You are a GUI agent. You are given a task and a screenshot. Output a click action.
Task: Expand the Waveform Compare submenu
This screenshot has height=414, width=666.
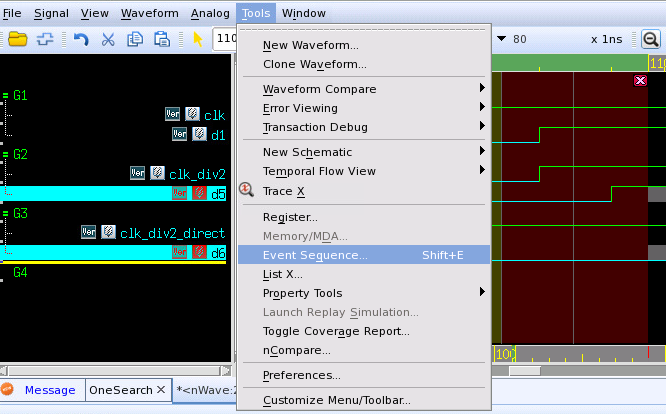(x=482, y=88)
